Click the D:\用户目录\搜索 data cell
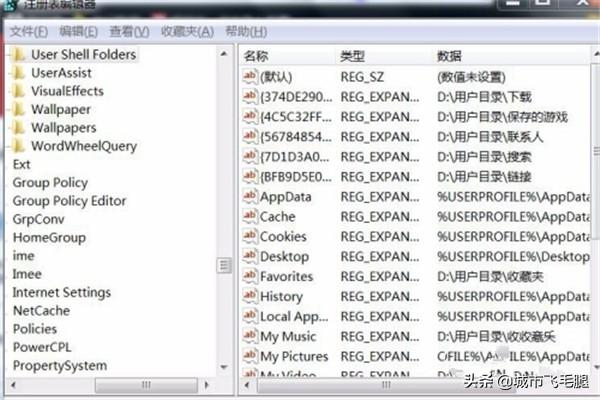This screenshot has width=600, height=400. [x=484, y=157]
